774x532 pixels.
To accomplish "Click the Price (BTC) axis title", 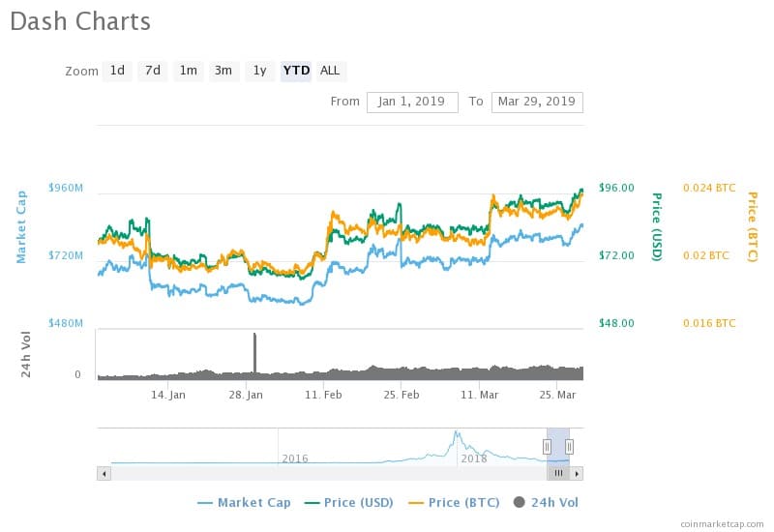I will (753, 227).
